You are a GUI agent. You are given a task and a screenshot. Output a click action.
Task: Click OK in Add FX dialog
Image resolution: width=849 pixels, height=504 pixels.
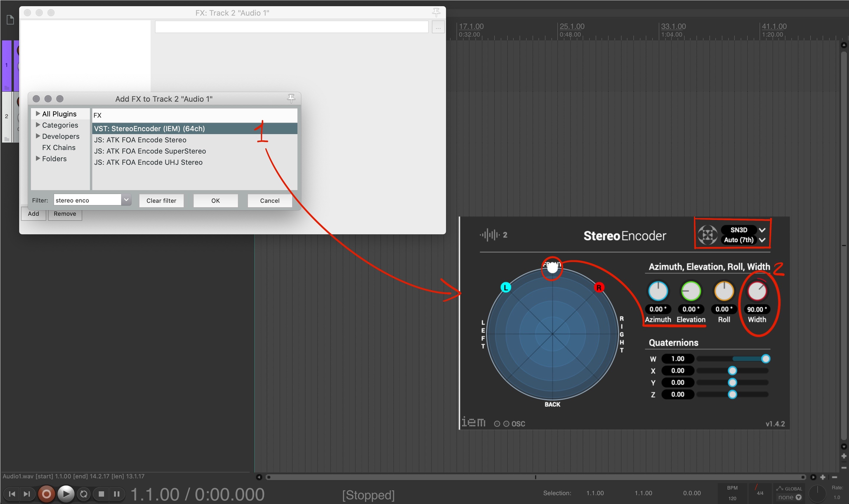pos(216,201)
